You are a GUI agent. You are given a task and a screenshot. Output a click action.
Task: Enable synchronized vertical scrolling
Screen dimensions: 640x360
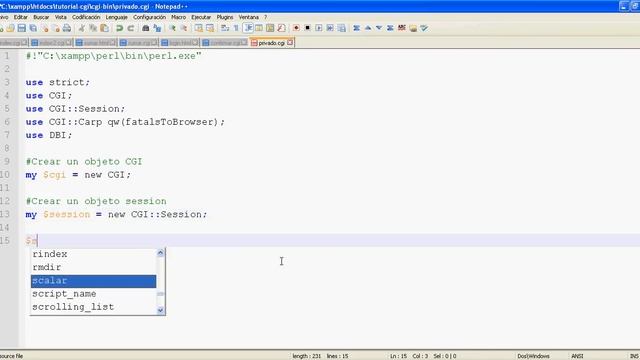click(x=199, y=28)
